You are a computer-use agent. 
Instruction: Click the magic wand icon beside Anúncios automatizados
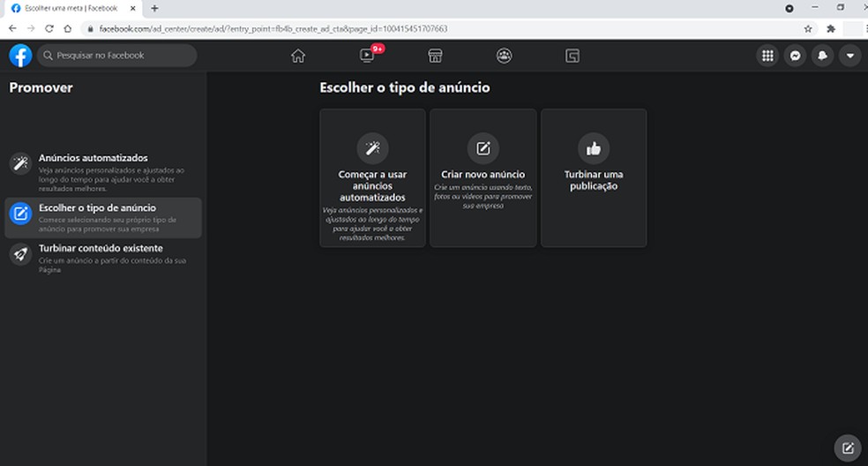(x=20, y=163)
